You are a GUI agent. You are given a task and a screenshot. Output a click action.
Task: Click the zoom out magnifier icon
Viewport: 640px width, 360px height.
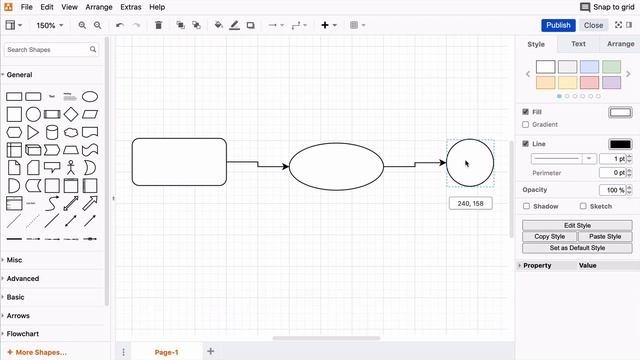tap(98, 25)
